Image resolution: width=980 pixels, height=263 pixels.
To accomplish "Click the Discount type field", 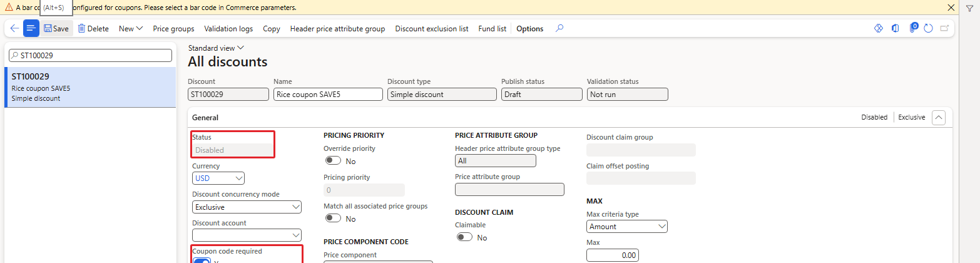I will (x=442, y=95).
